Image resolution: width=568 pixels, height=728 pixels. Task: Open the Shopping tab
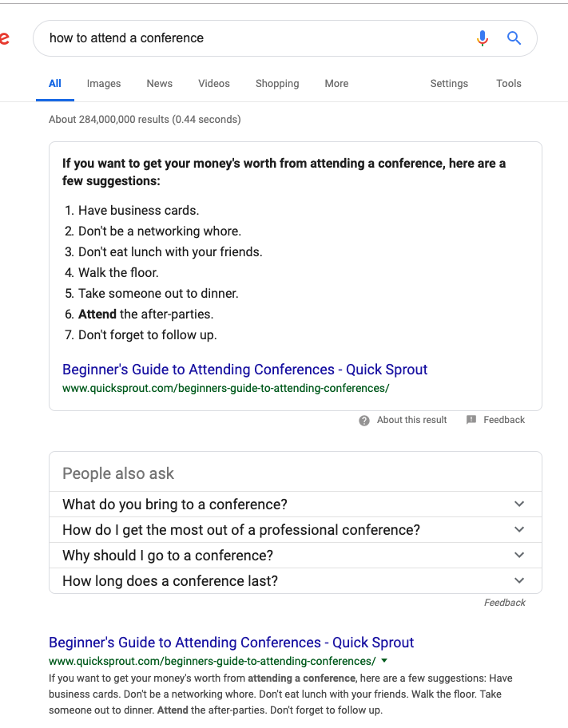(277, 83)
